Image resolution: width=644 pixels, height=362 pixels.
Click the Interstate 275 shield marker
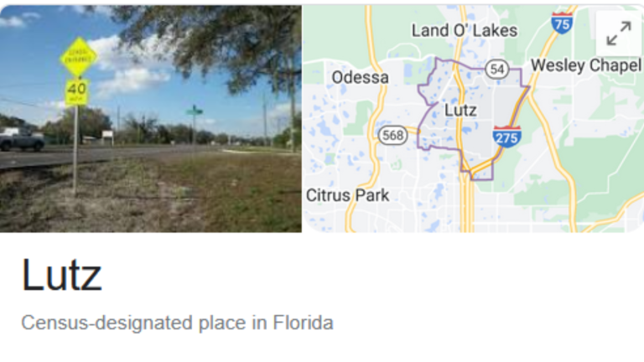point(506,136)
